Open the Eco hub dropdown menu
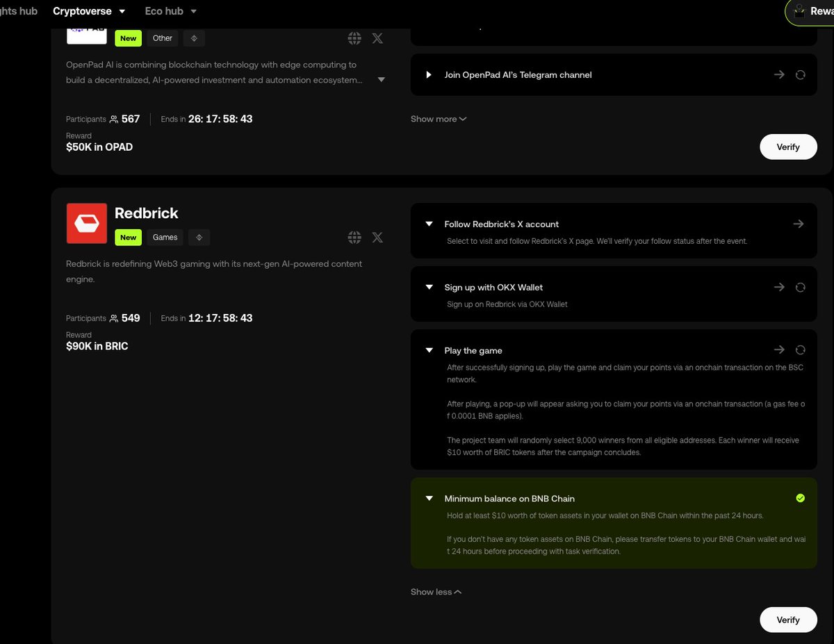Screen dimensions: 834x644 pyautogui.click(x=171, y=11)
